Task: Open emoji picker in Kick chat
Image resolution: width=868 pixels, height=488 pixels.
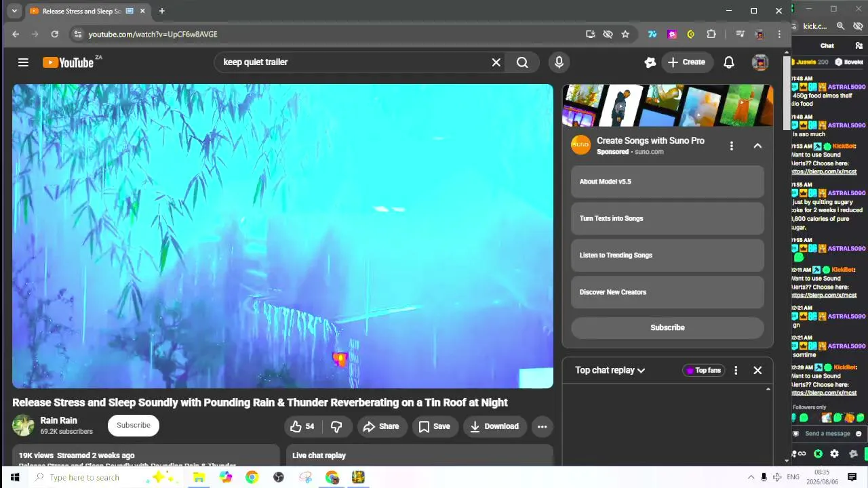Action: coord(859,434)
